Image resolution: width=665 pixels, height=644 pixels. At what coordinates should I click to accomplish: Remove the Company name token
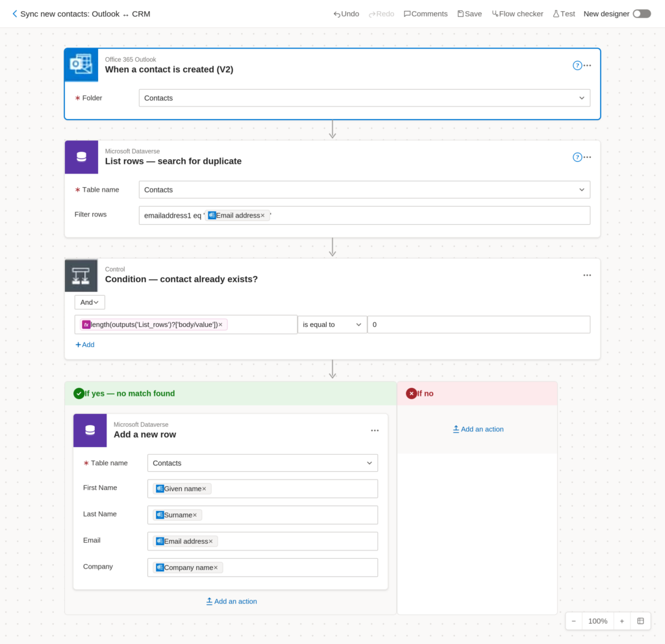coord(216,568)
